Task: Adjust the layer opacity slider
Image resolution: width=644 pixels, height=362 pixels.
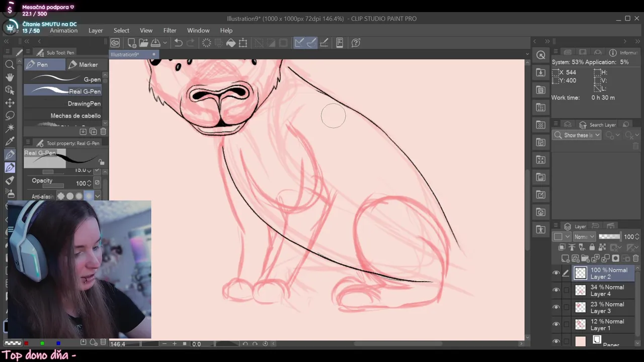Action: tap(609, 237)
